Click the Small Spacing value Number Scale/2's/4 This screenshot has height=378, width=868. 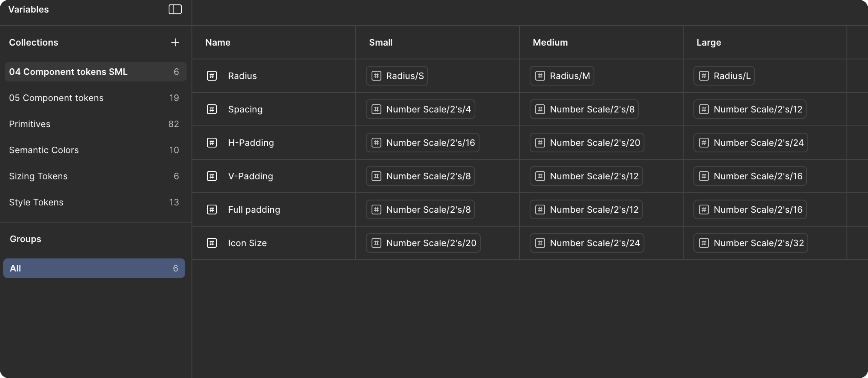coord(420,109)
